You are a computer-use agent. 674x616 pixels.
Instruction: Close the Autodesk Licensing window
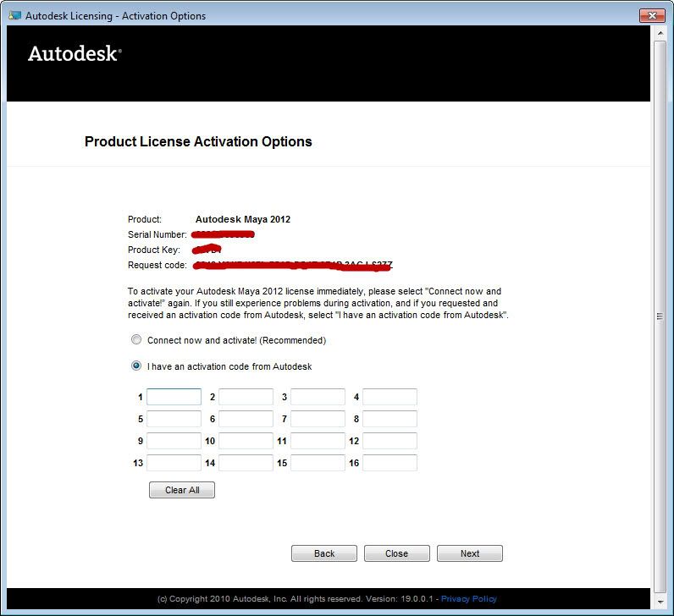(652, 15)
